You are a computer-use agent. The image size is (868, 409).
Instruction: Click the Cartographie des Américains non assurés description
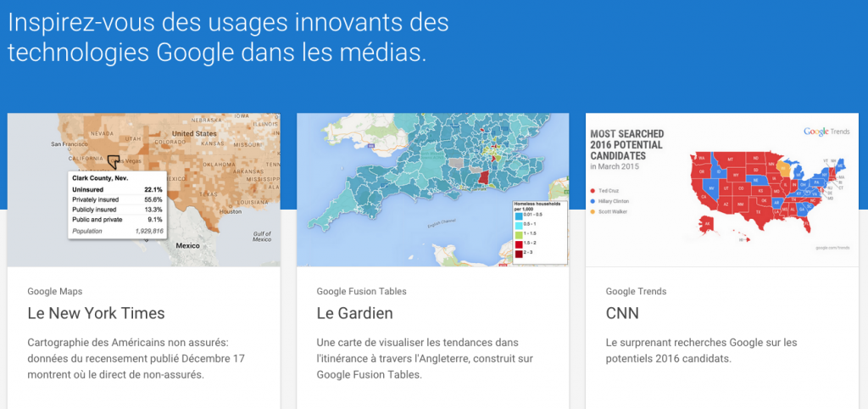pos(136,359)
